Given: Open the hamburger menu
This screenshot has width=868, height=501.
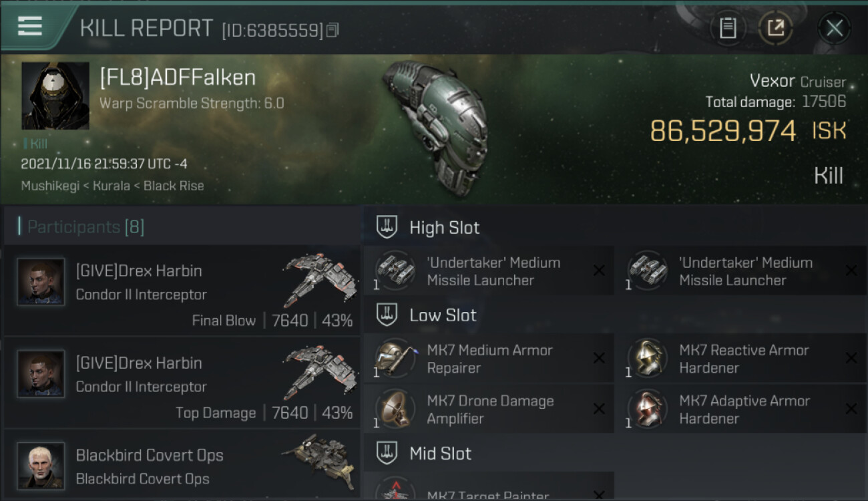Looking at the screenshot, I should click(x=30, y=27).
